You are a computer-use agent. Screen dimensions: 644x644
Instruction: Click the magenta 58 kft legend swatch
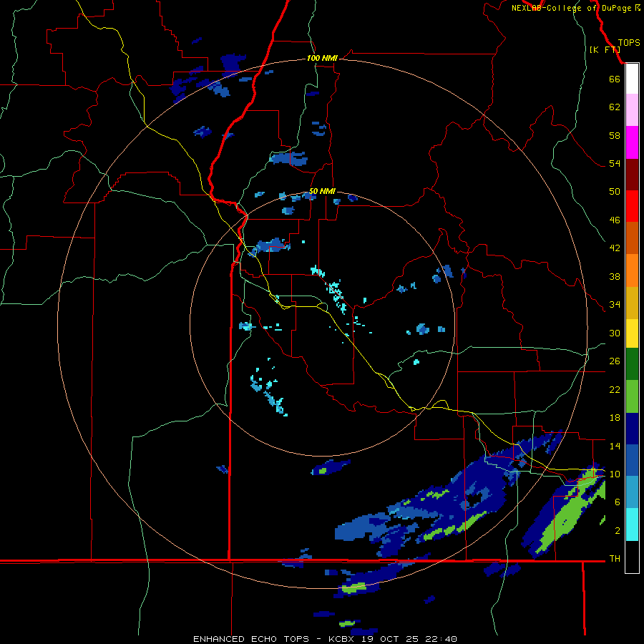tap(632, 142)
